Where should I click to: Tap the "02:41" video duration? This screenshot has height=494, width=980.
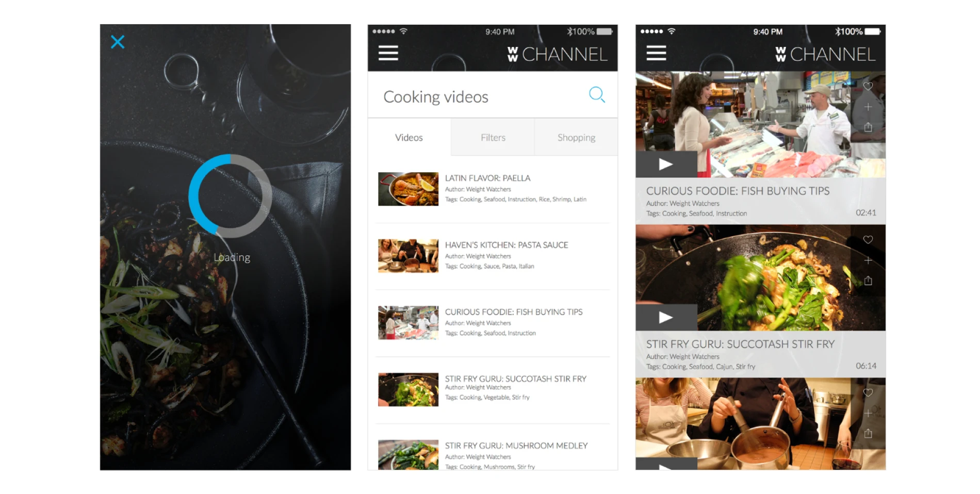click(866, 212)
